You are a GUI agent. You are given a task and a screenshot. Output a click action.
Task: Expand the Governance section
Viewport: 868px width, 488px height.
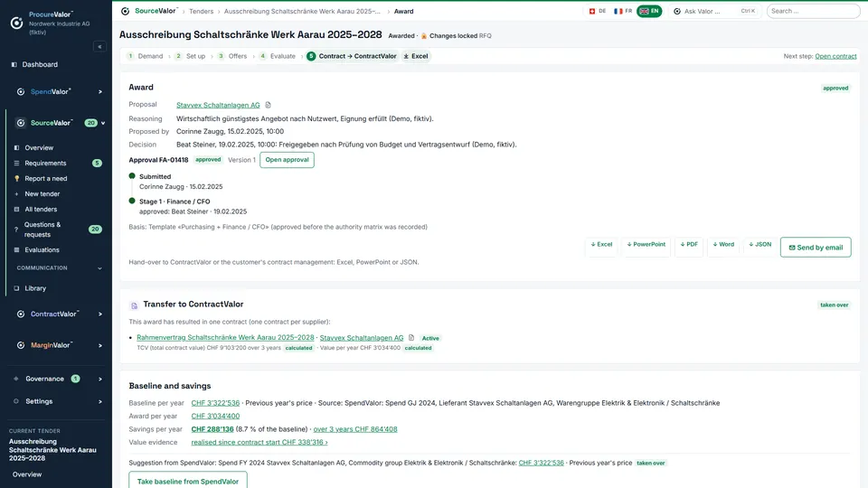coord(100,379)
